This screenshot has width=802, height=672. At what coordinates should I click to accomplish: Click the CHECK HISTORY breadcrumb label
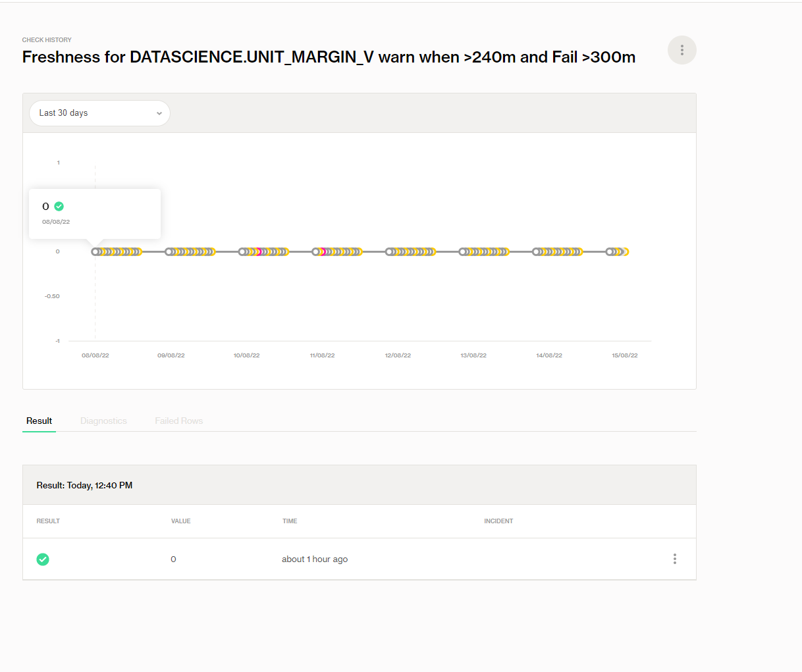46,39
